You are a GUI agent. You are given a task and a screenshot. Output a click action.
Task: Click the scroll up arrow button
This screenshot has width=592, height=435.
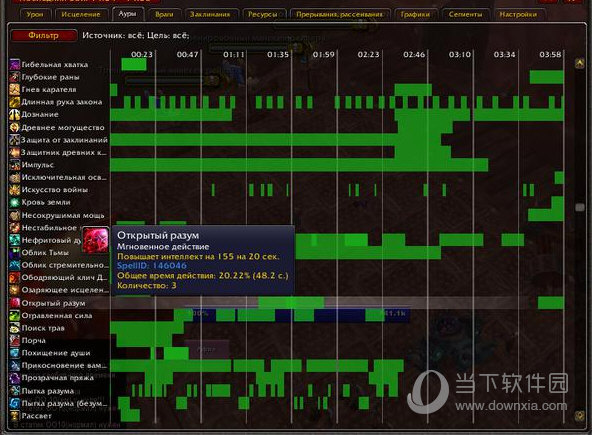[580, 63]
